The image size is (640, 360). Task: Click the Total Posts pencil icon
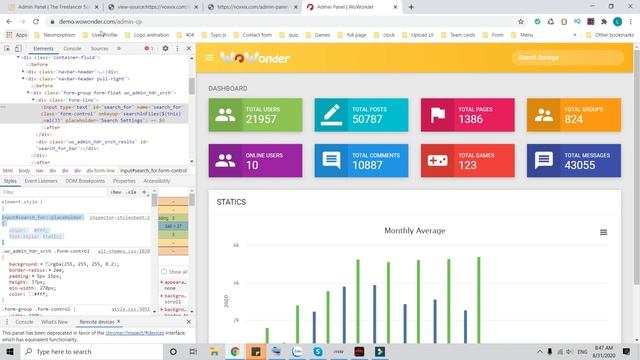pos(331,115)
